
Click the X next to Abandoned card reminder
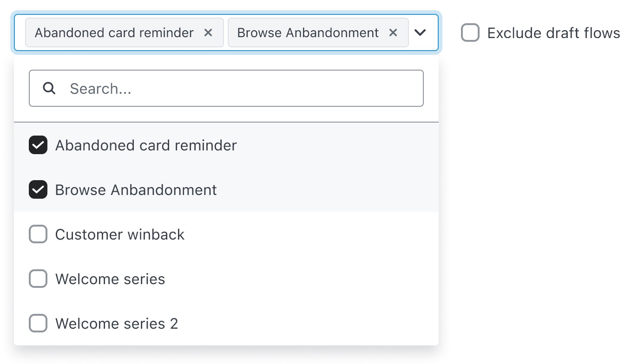coord(209,32)
